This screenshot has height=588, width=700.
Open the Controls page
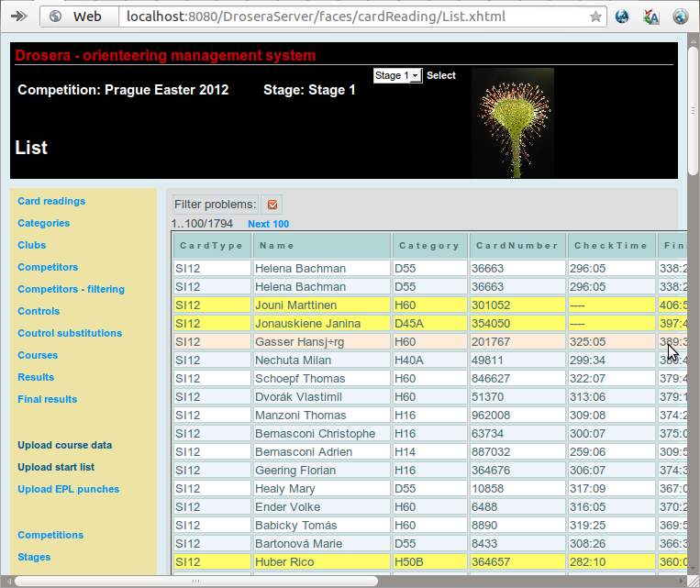39,311
